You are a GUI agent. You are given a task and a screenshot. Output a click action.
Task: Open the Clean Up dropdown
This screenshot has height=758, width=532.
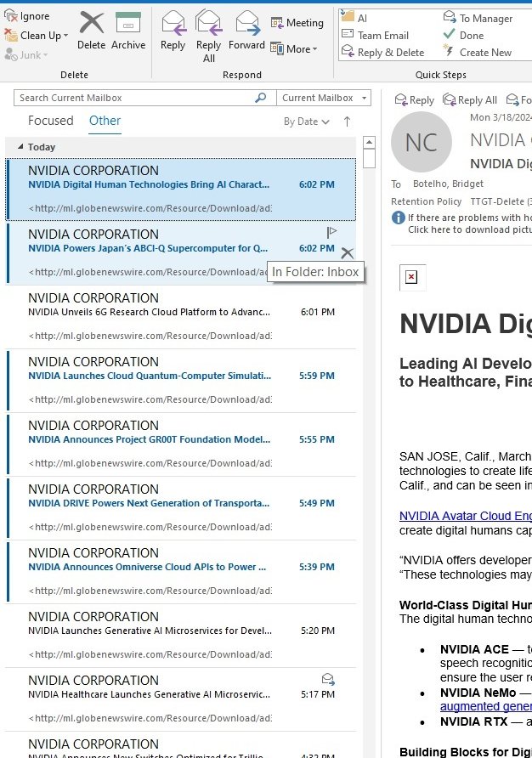(36, 36)
